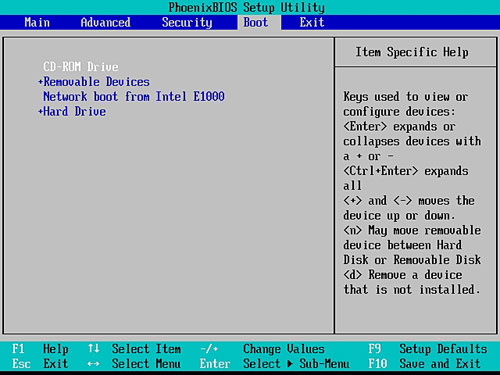Click the up/down arrows Select Item icon

(94, 349)
